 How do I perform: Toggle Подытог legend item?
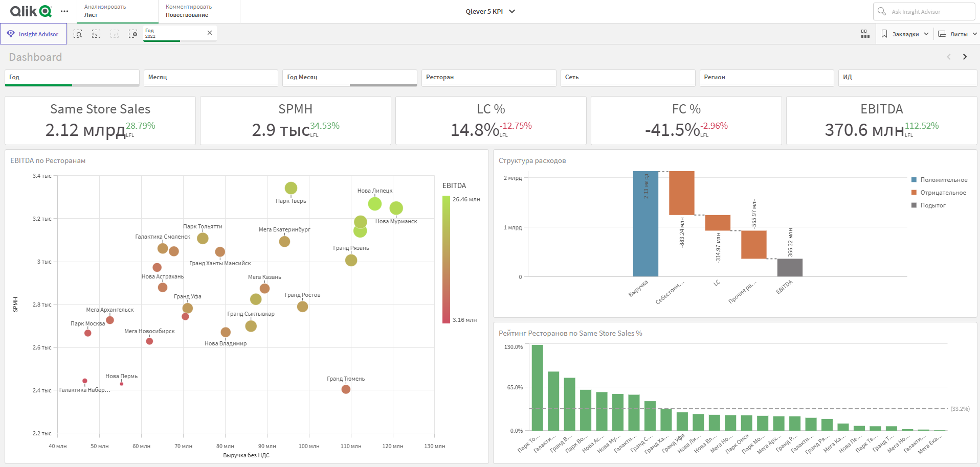click(928, 205)
